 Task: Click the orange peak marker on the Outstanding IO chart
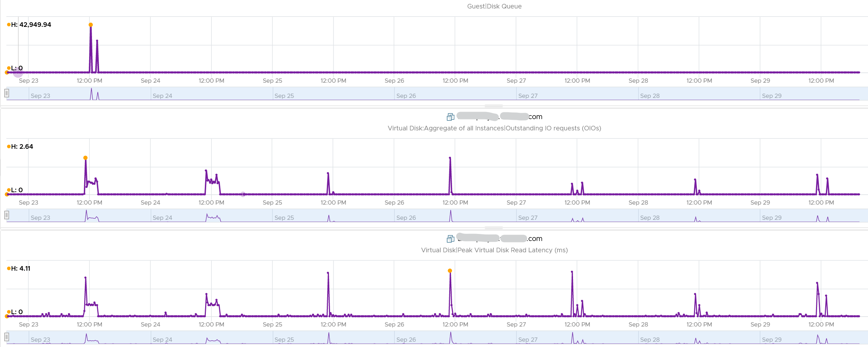pyautogui.click(x=85, y=158)
